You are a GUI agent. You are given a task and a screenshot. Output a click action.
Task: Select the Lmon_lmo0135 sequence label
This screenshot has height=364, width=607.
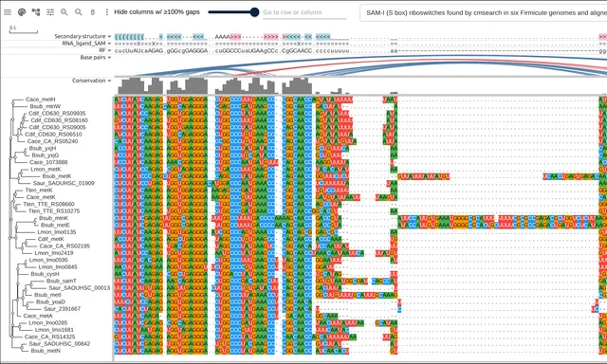[x=57, y=231]
